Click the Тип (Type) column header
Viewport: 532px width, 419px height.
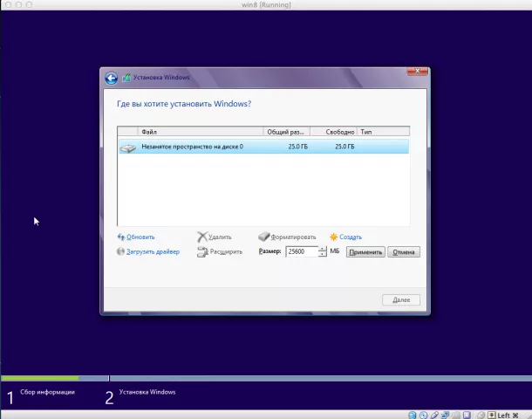tap(382, 132)
